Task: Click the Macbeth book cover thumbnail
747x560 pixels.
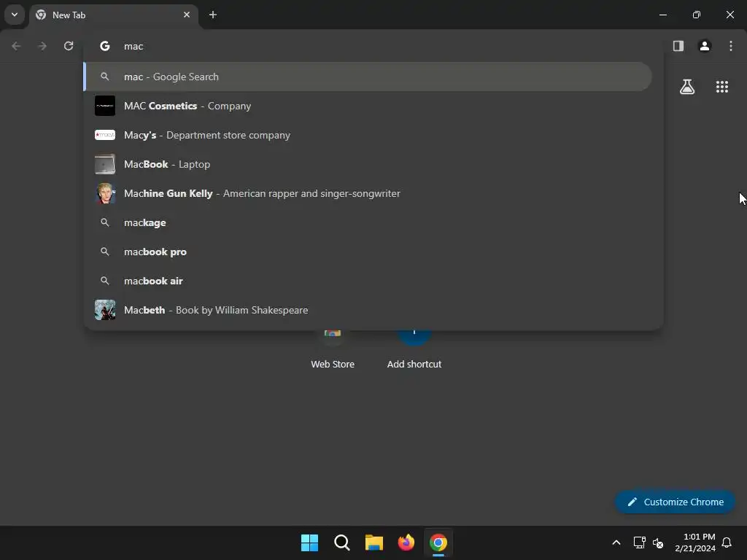Action: coord(105,310)
